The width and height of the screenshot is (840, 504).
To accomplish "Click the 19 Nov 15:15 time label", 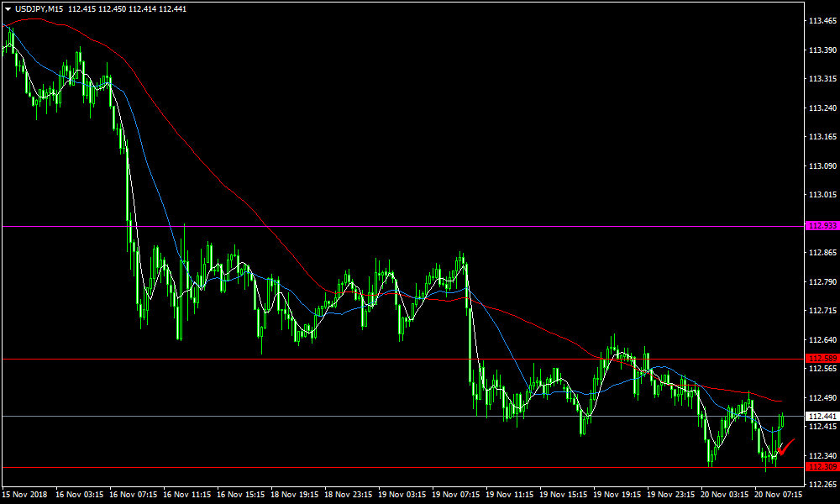I will click(x=564, y=494).
